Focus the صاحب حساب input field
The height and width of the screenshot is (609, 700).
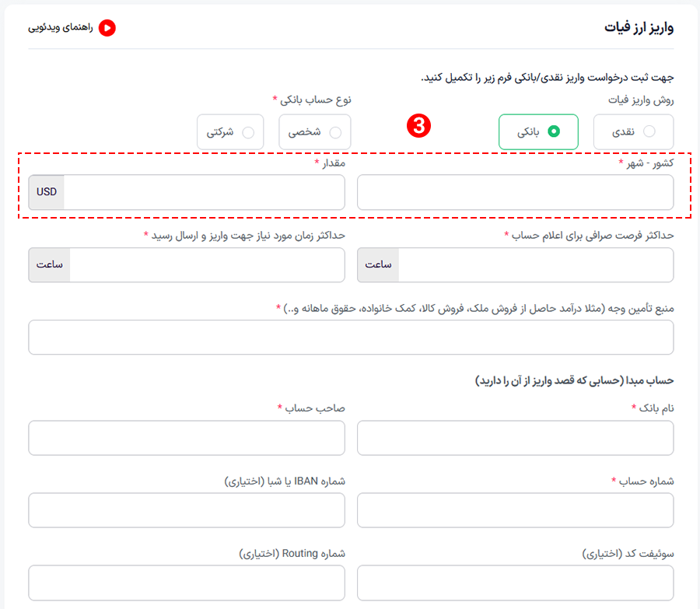(187, 438)
